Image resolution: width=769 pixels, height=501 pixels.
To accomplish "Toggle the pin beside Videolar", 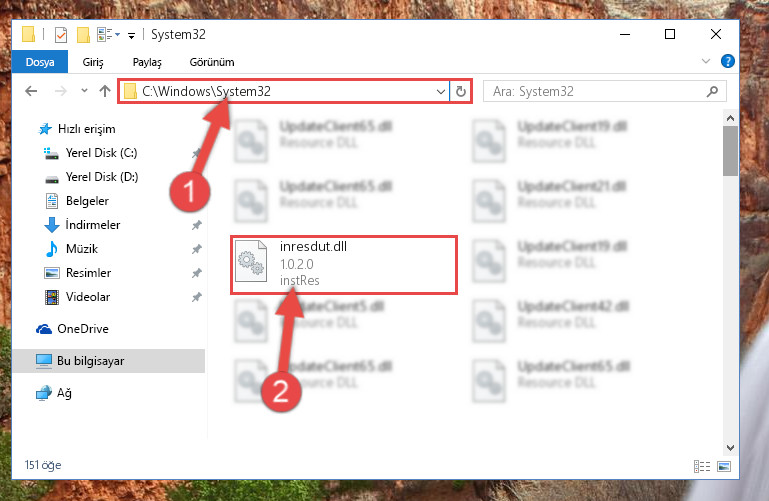I will (x=197, y=297).
